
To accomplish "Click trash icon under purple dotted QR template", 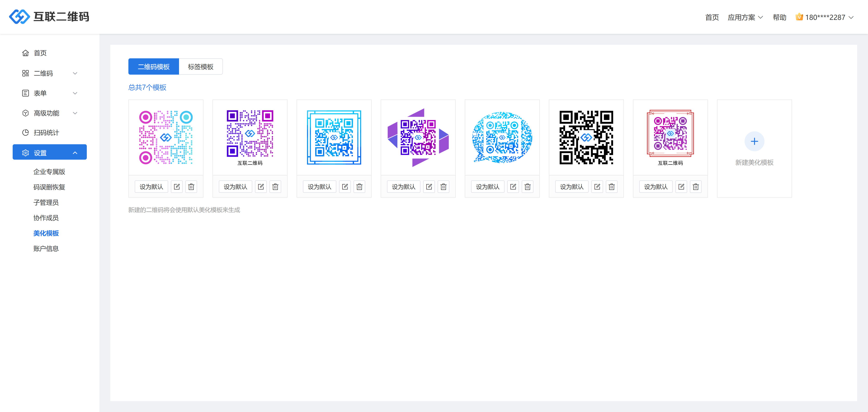I will [275, 187].
